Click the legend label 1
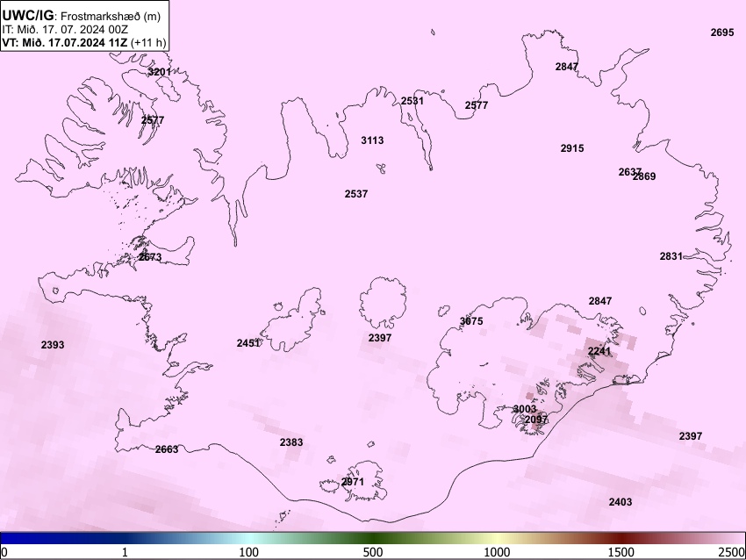The height and width of the screenshot is (560, 746). pos(125,552)
